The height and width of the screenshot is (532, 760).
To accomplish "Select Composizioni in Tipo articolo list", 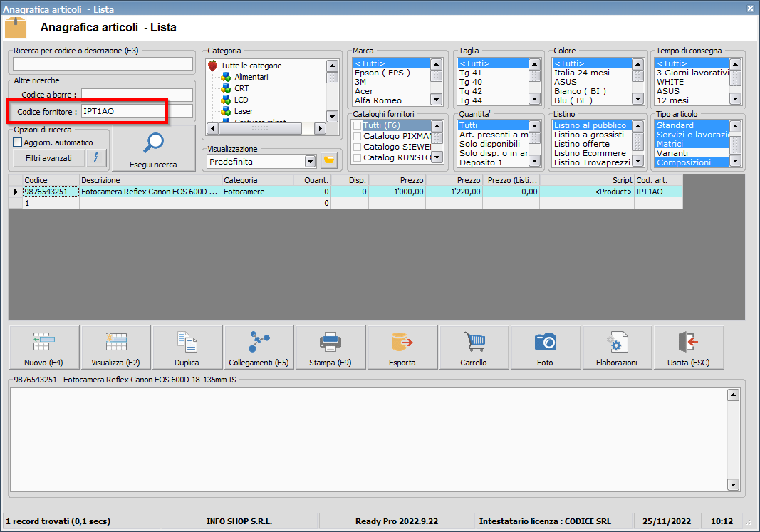I will [x=692, y=162].
